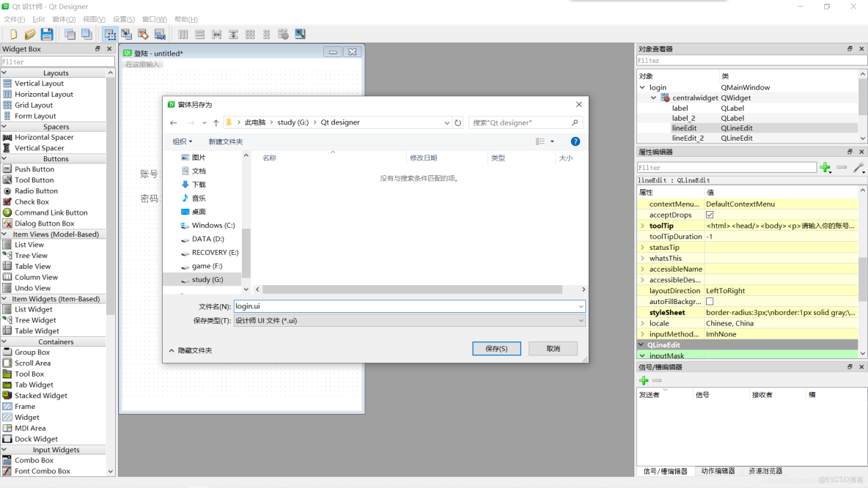Select the Edit Widgets mode icon
The height and width of the screenshot is (488, 868).
[111, 34]
